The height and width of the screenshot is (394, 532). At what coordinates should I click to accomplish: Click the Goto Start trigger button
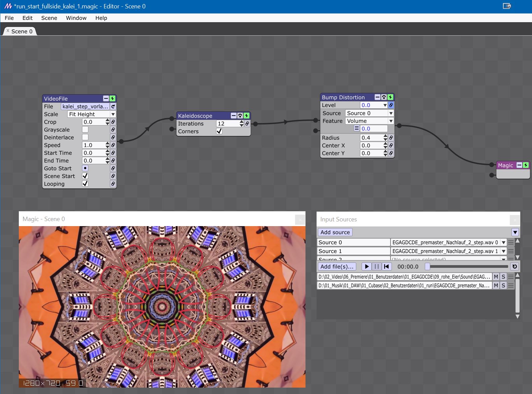[85, 168]
